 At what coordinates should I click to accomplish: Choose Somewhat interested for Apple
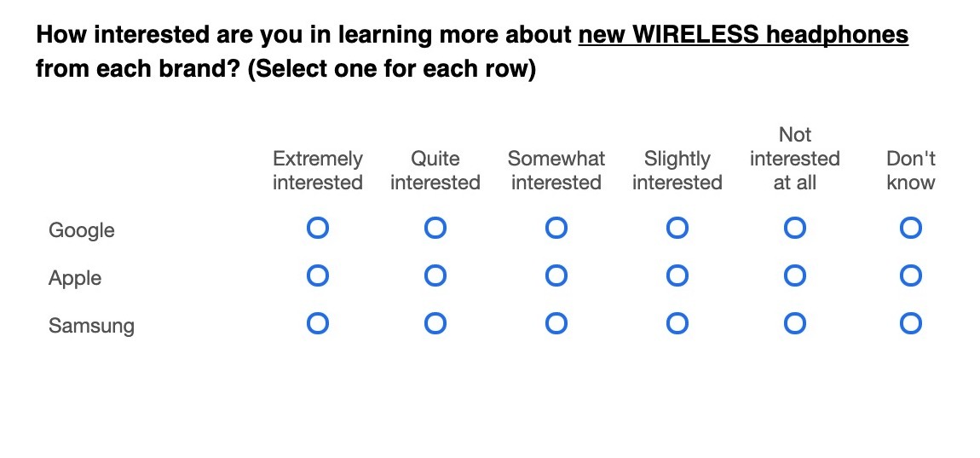click(x=556, y=276)
